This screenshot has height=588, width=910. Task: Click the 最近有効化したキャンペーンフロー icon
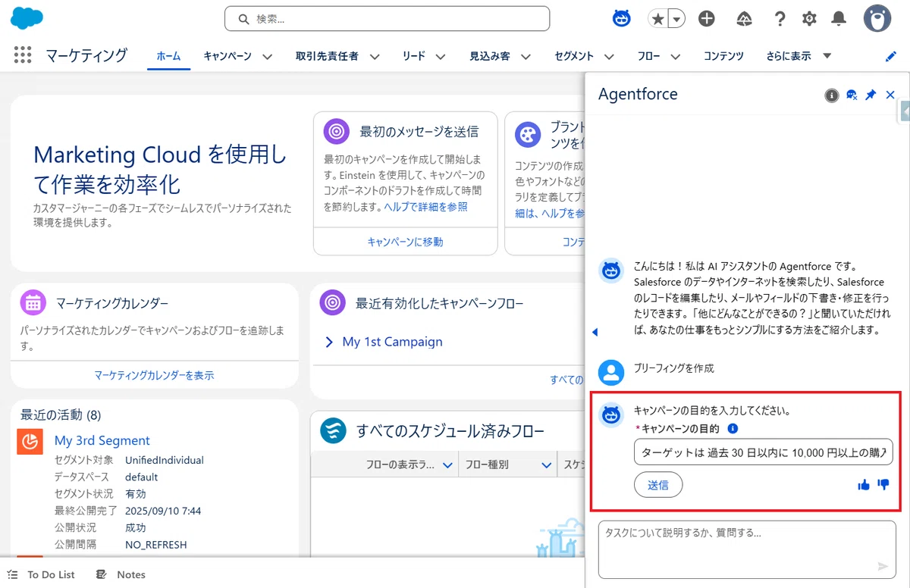point(333,302)
